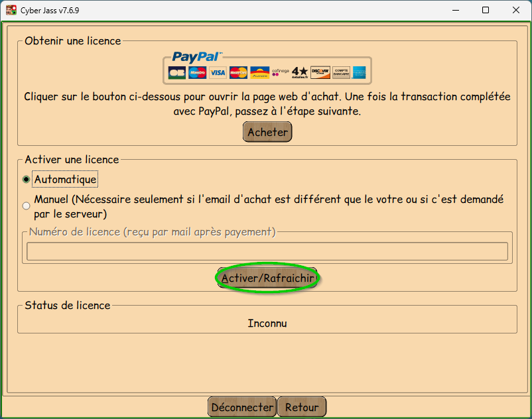The image size is (532, 419).
Task: Click the Déconnecter button
Action: (x=242, y=407)
